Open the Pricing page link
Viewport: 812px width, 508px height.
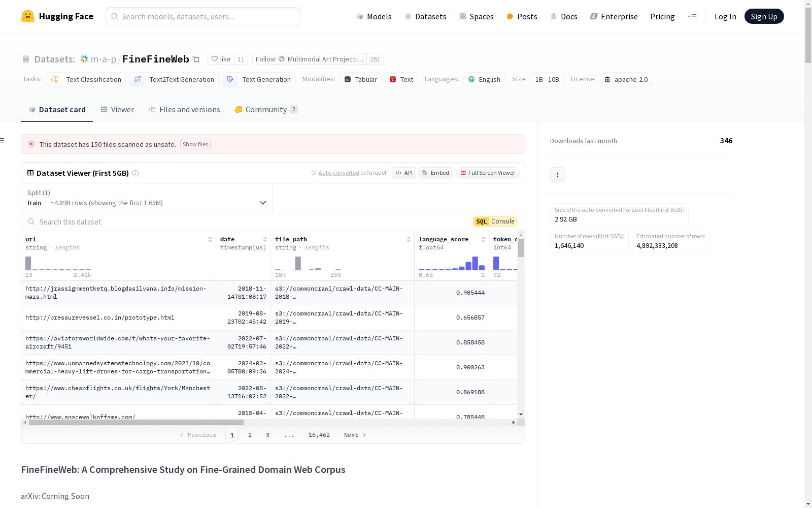point(662,16)
